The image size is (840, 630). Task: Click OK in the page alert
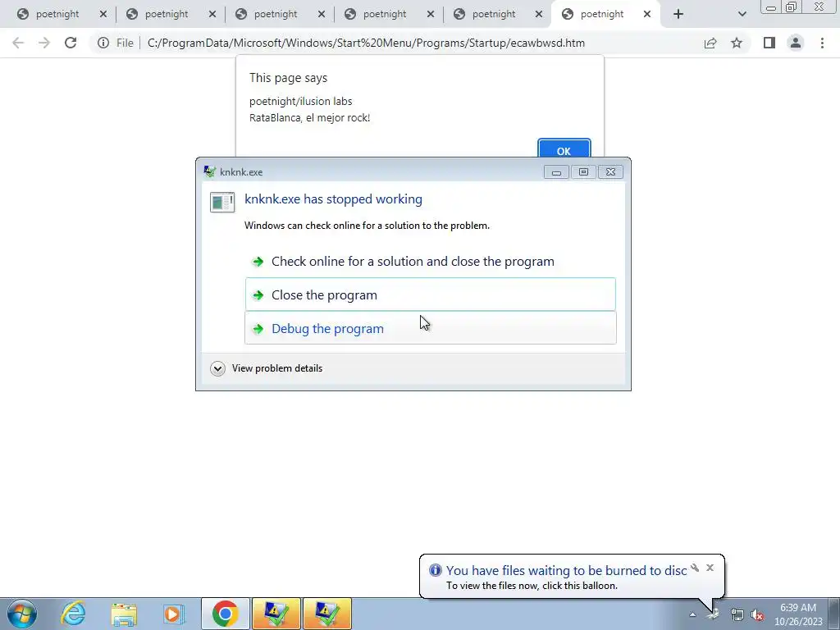[564, 148]
